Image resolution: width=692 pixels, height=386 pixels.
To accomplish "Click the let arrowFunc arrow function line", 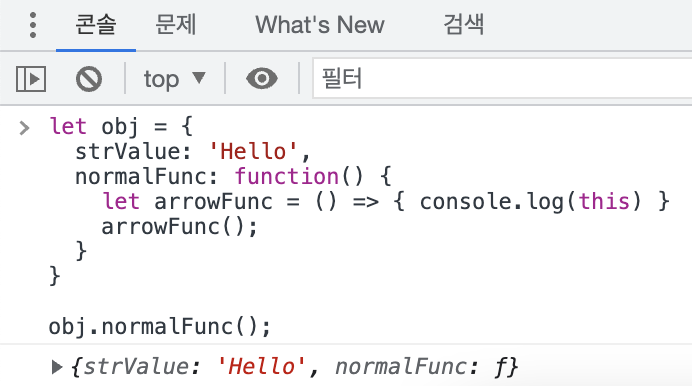I will coord(386,202).
